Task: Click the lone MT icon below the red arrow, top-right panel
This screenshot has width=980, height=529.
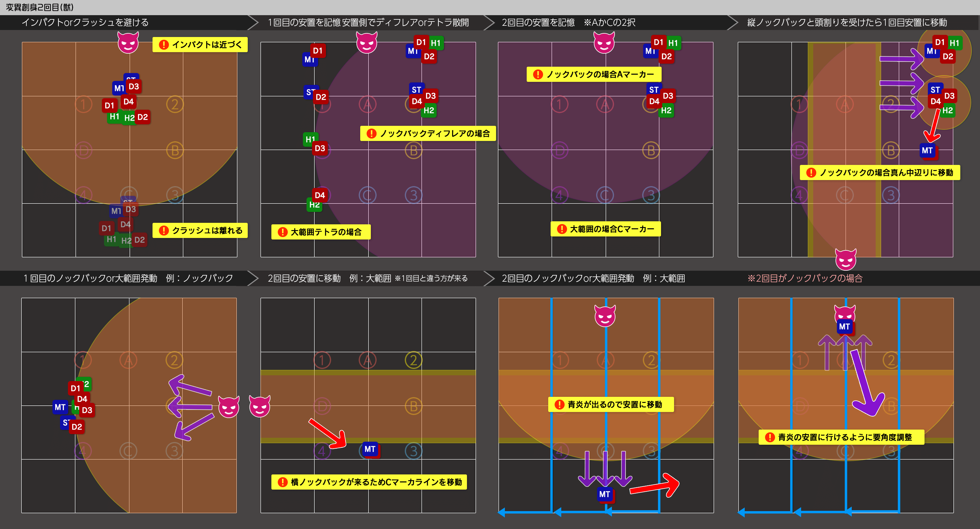Action: 927,150
